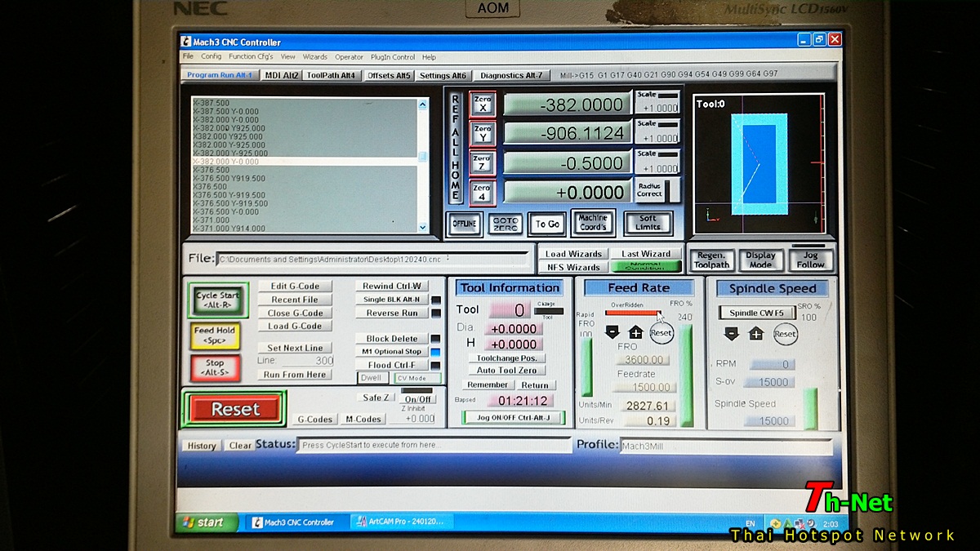The image size is (980, 551).
Task: Click the X axis DRO value
Action: click(568, 104)
